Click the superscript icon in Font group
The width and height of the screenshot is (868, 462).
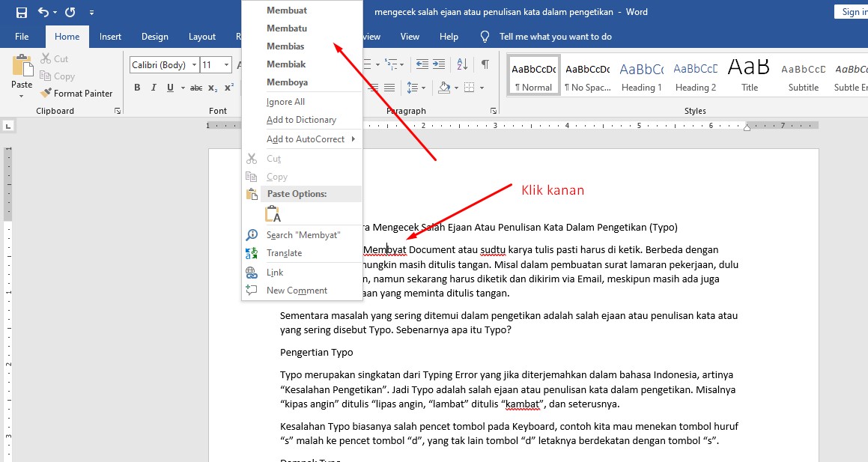click(x=227, y=86)
